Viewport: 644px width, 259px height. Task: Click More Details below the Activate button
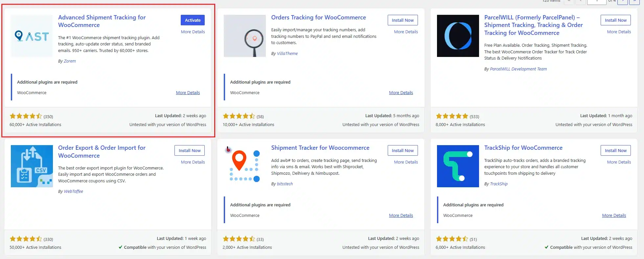click(193, 32)
